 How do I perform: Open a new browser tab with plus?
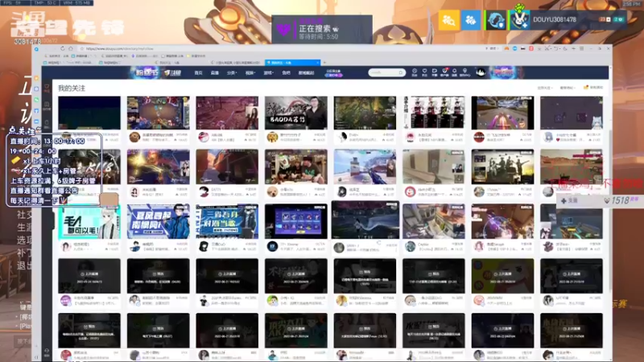(x=324, y=63)
